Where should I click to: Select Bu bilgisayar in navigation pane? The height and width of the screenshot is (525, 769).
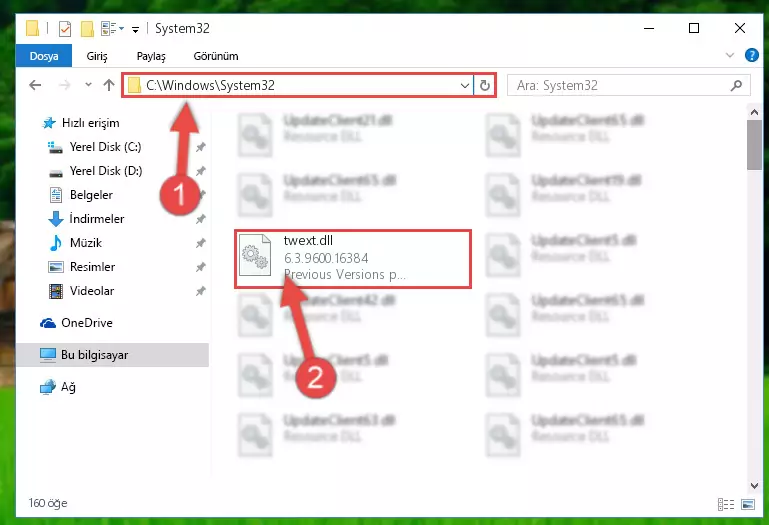pyautogui.click(x=112, y=355)
